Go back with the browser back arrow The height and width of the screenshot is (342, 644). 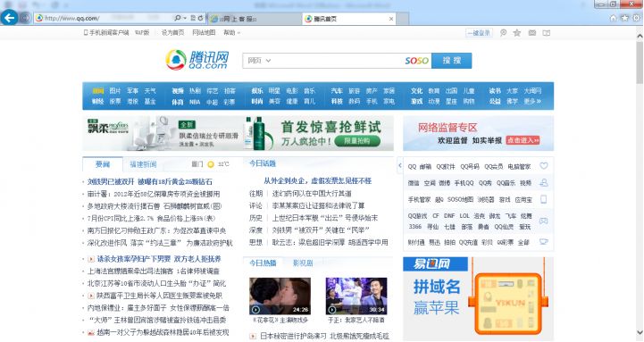(x=9, y=18)
